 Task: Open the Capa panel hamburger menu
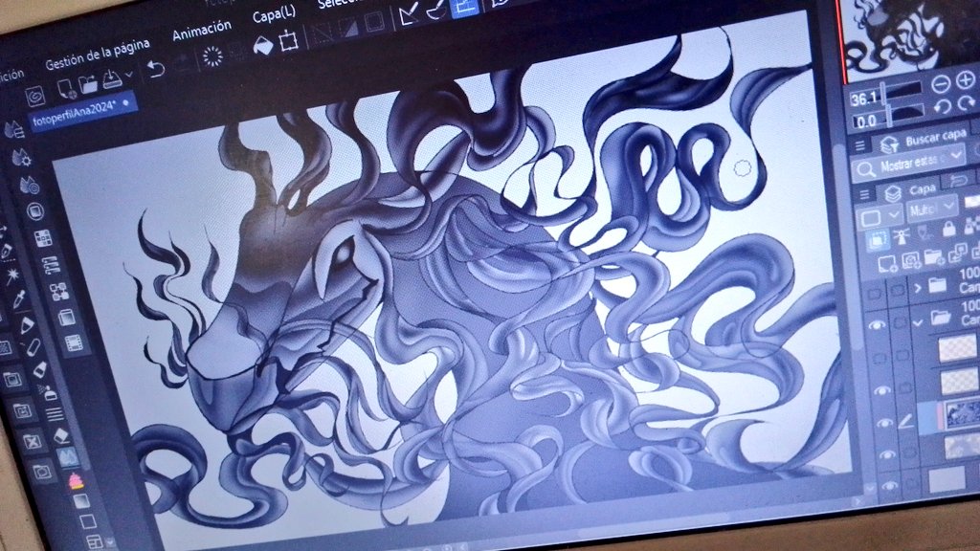coord(864,195)
